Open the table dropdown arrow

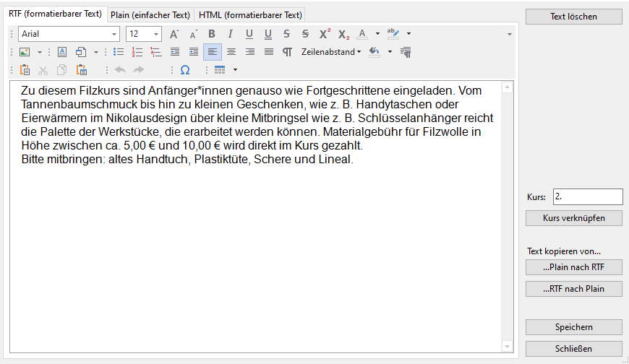pos(236,70)
